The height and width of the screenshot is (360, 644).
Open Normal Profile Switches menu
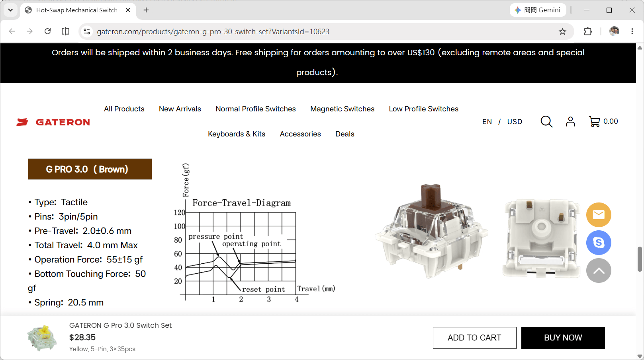point(256,109)
